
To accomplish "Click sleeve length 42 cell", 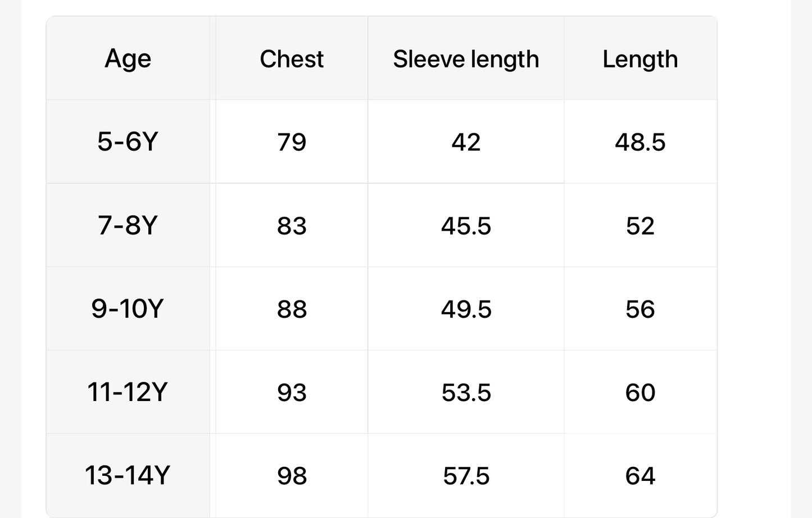I will (466, 142).
